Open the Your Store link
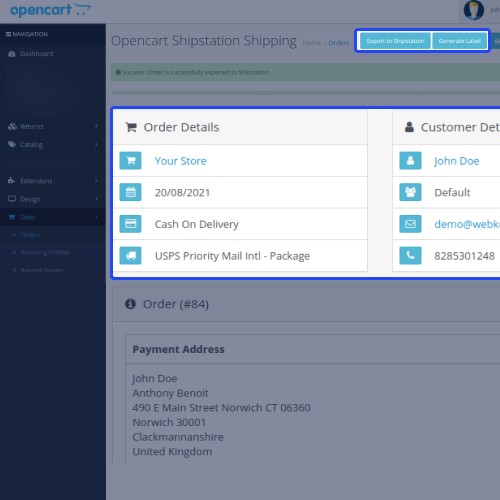Viewport: 500px width, 500px height. tap(181, 161)
